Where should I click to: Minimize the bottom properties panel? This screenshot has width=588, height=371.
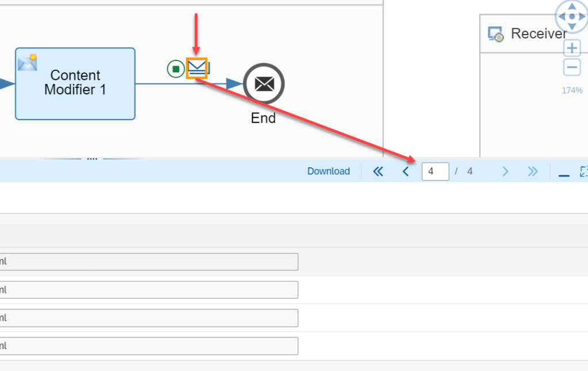564,171
